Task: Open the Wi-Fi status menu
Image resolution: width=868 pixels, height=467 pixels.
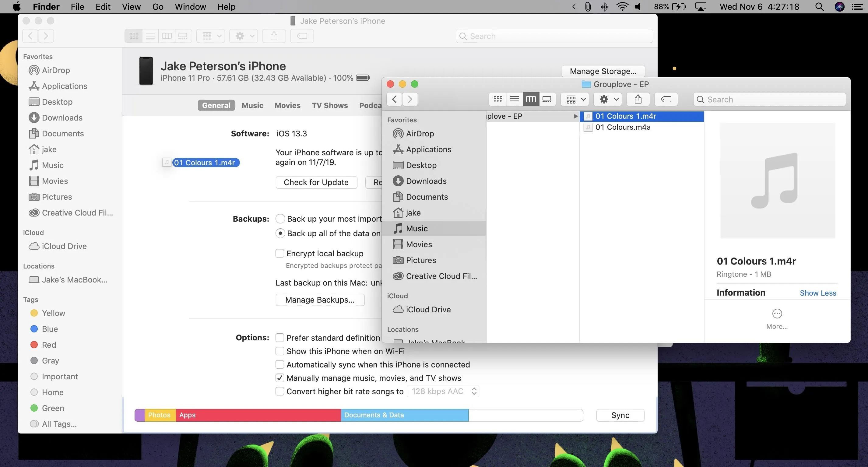Action: (622, 7)
